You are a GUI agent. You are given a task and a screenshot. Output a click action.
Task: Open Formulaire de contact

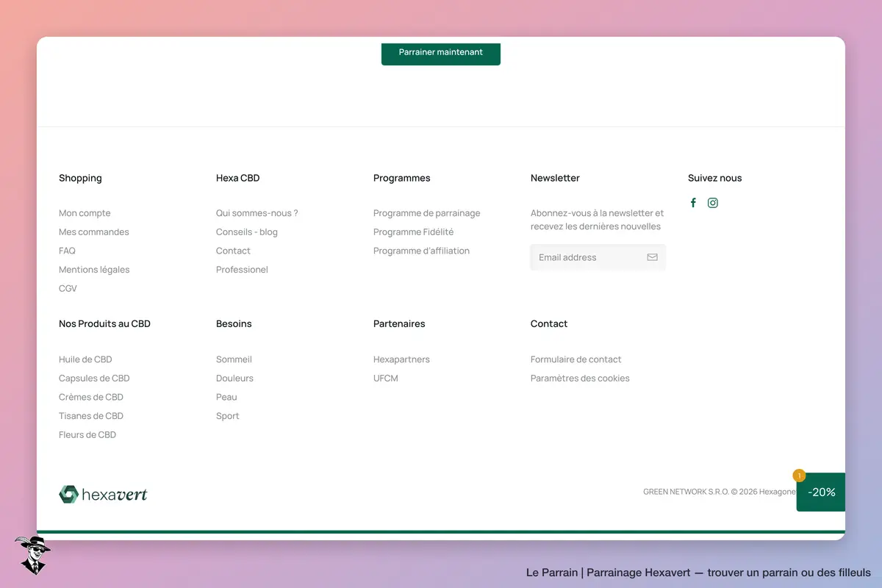[576, 359]
